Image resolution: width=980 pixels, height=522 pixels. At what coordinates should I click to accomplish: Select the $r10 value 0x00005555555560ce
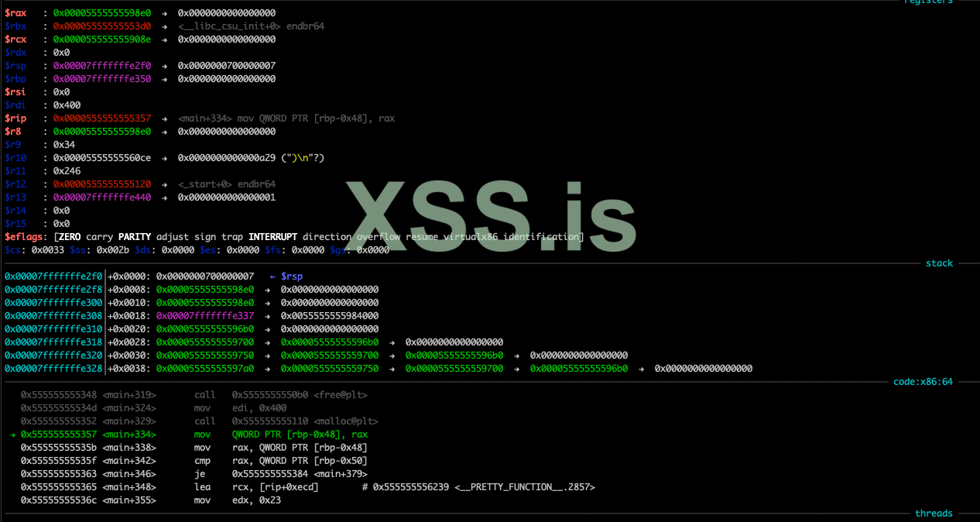click(102, 158)
